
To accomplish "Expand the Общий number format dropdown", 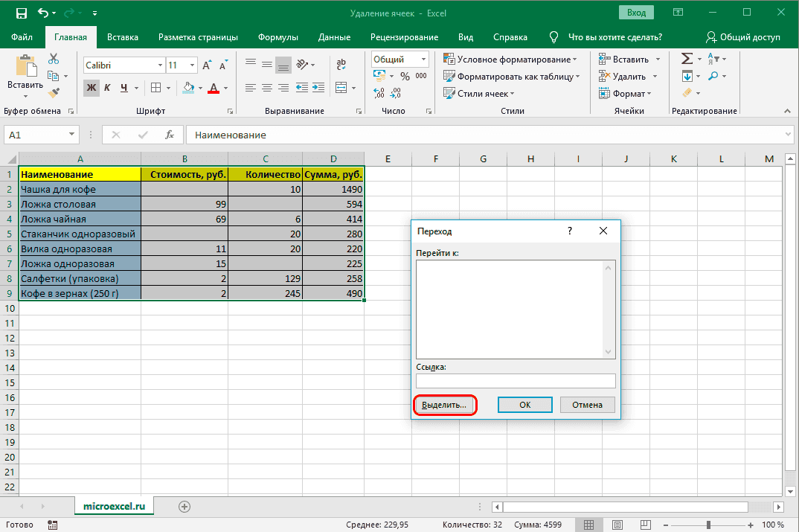I will click(x=423, y=60).
